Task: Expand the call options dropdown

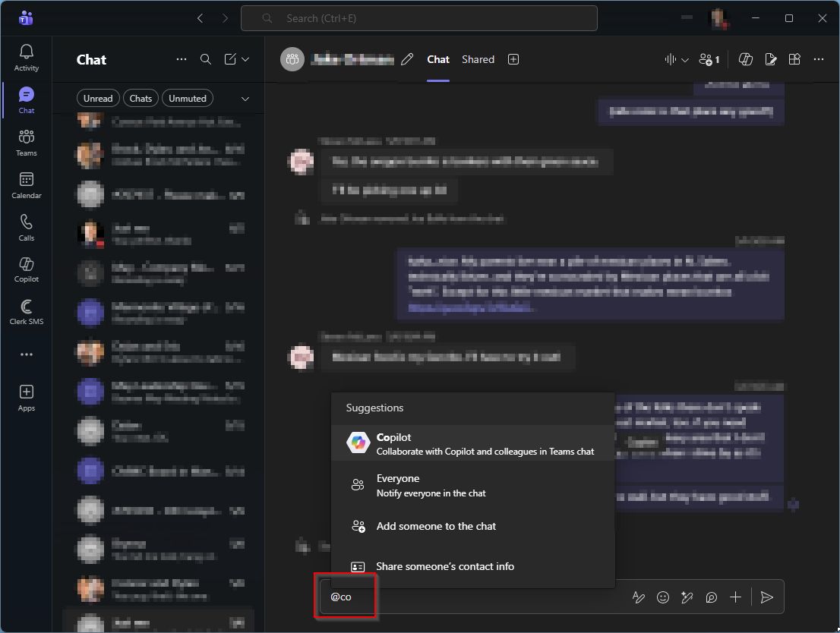Action: click(684, 60)
